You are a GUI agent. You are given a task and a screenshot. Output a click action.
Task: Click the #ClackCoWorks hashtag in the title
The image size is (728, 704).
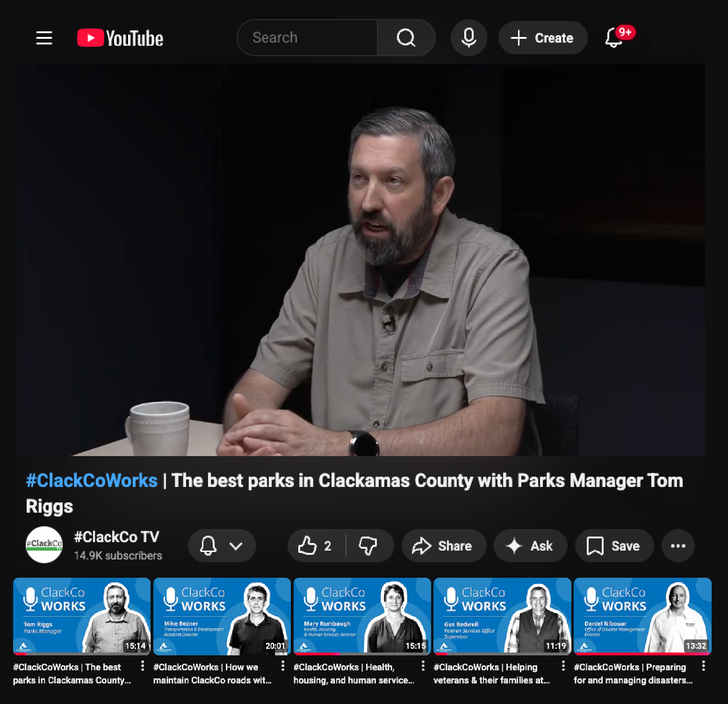pyautogui.click(x=91, y=480)
